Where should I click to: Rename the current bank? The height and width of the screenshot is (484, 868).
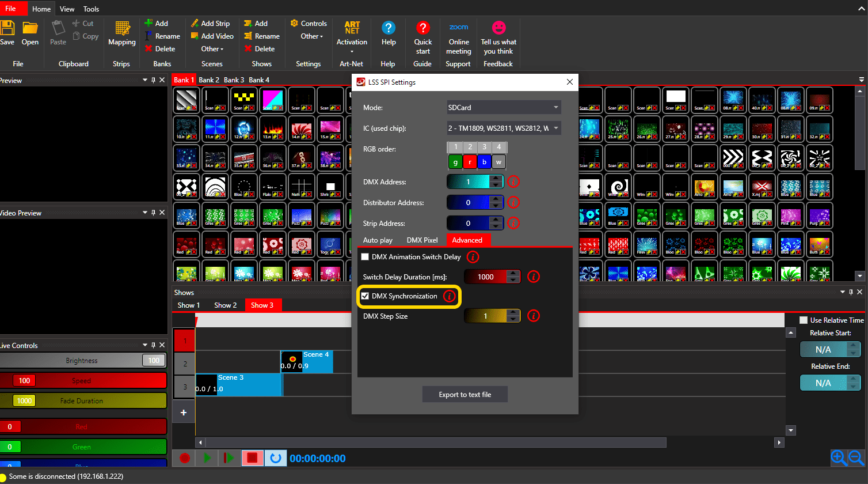click(162, 36)
